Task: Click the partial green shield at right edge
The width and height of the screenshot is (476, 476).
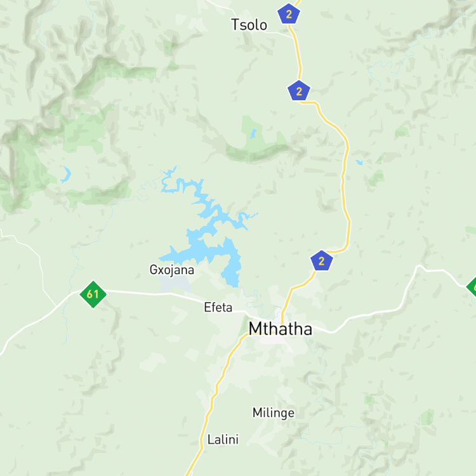Action: [472, 287]
